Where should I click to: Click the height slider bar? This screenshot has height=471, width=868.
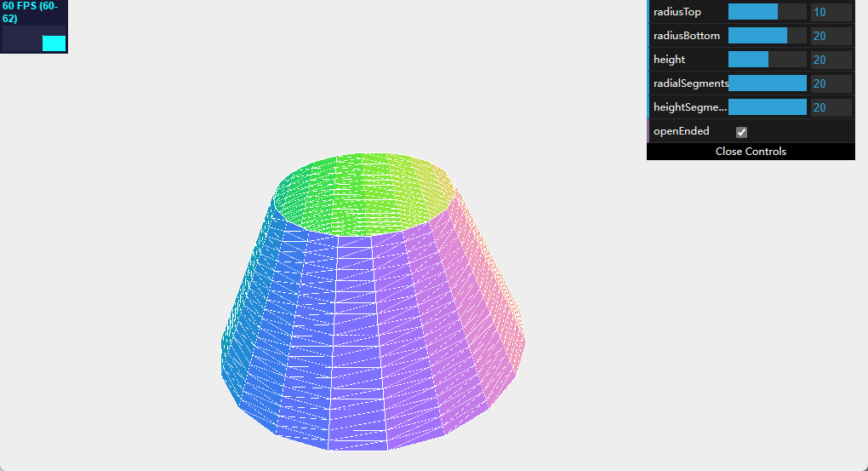pos(767,60)
